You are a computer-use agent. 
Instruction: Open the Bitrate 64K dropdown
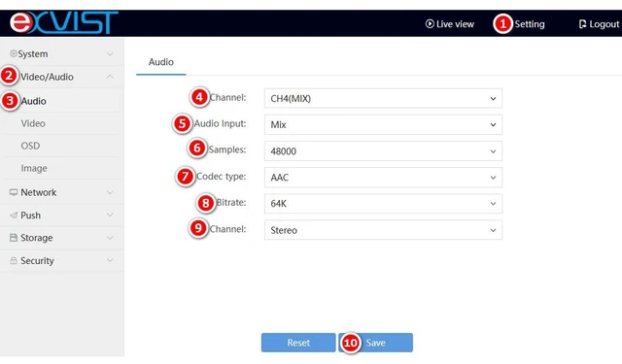pos(383,204)
